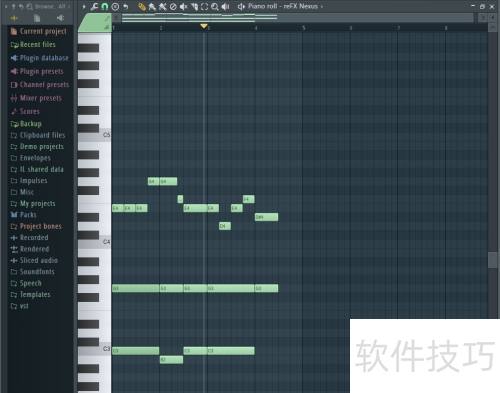Click the browser undo-style reread icon
This screenshot has width=500, height=393.
pyautogui.click(x=21, y=6)
